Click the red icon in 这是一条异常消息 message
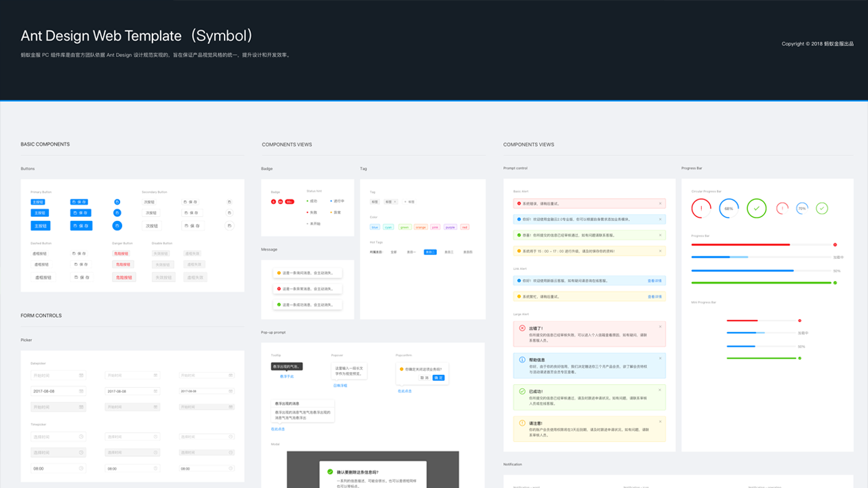 tap(279, 289)
